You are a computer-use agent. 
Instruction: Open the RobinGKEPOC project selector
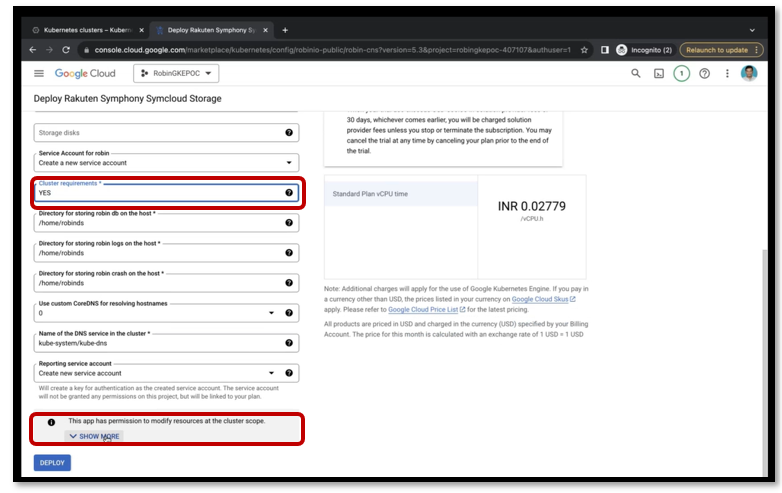coord(176,73)
